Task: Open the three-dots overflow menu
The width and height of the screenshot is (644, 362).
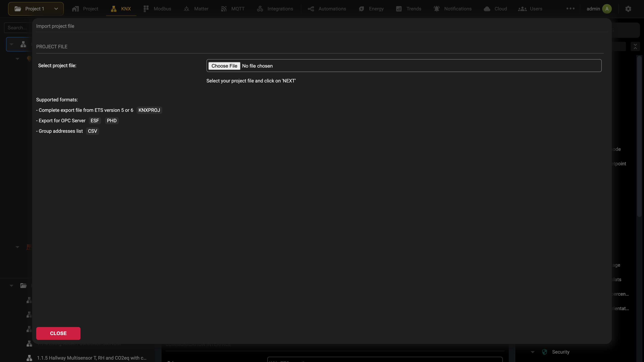Action: (570, 8)
